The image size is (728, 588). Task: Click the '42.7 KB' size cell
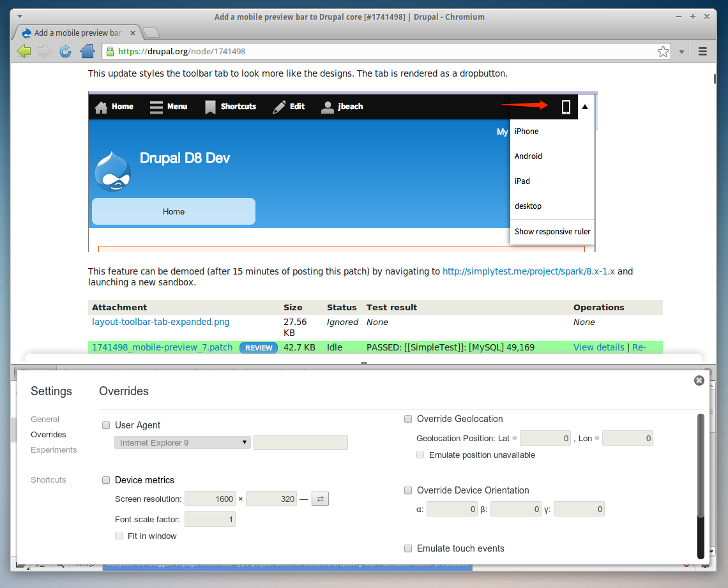tap(300, 347)
